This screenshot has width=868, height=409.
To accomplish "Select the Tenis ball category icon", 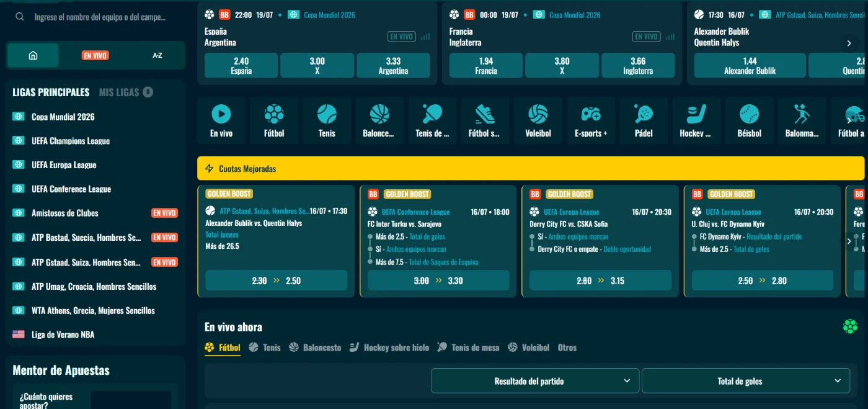I will 327,120.
